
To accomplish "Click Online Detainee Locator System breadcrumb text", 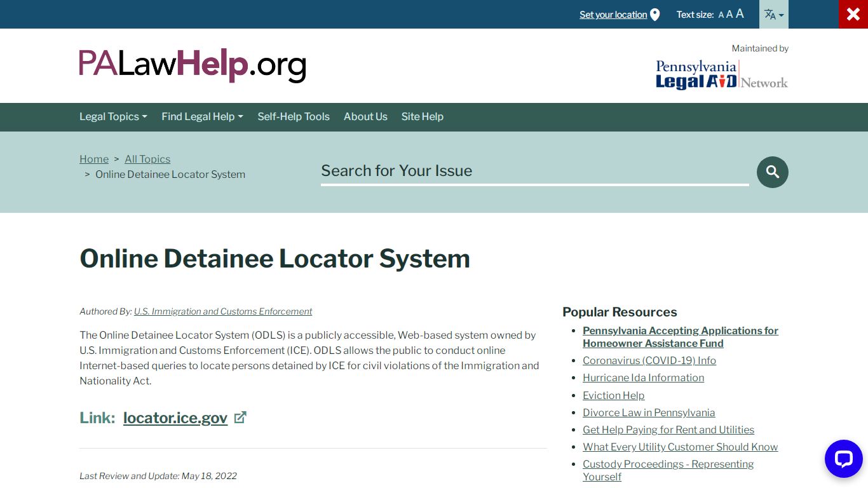I will pos(170,174).
